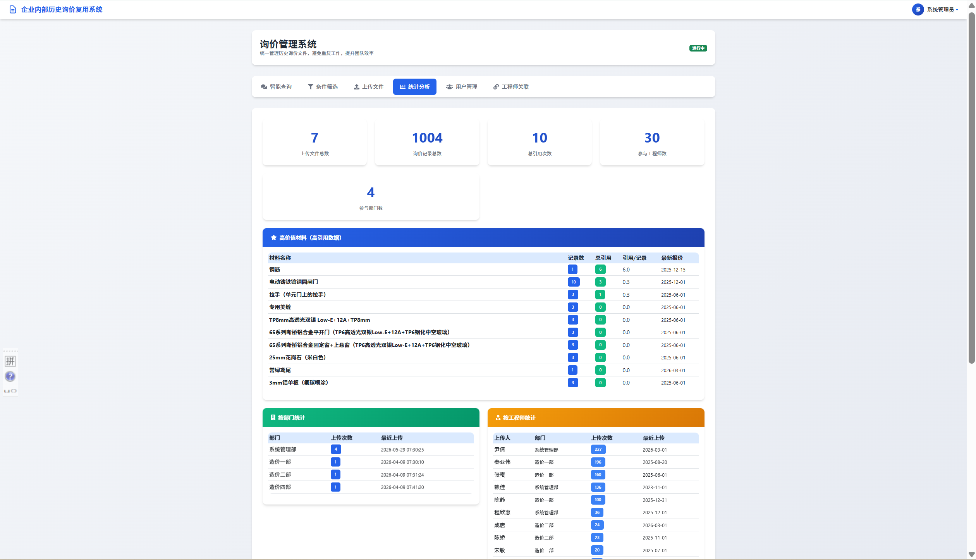Viewport: 976px width, 560px height.
Task: Select the 统计分析 tab
Action: coord(415,87)
